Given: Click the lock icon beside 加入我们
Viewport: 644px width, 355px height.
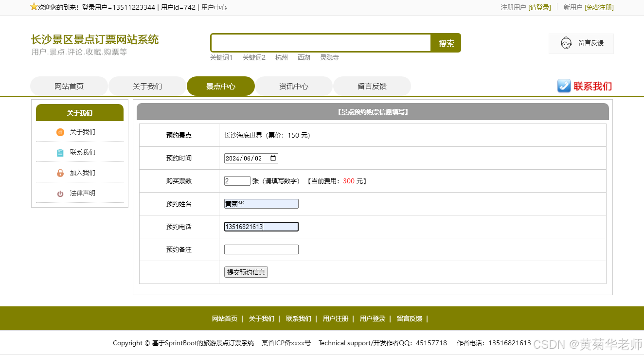Looking at the screenshot, I should click(x=60, y=173).
